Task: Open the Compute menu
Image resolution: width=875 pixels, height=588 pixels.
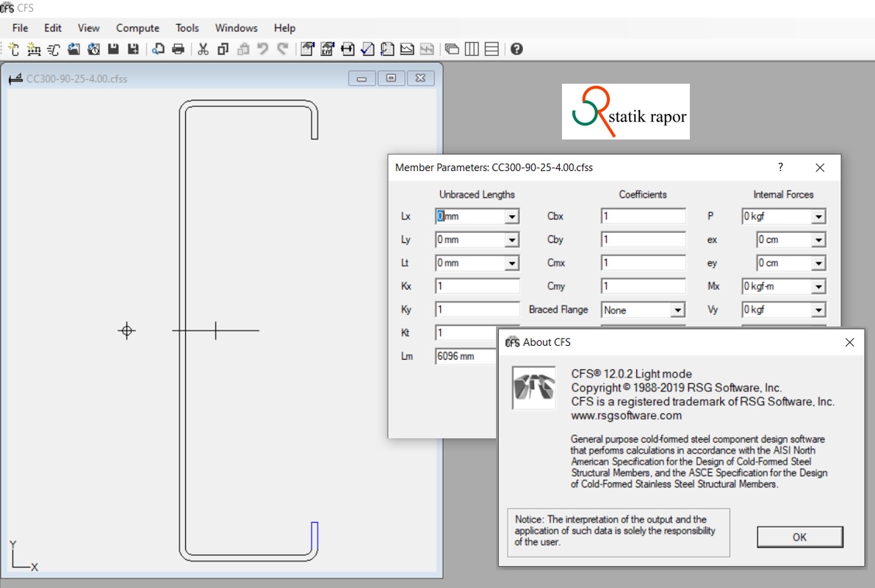Action: 137,28
